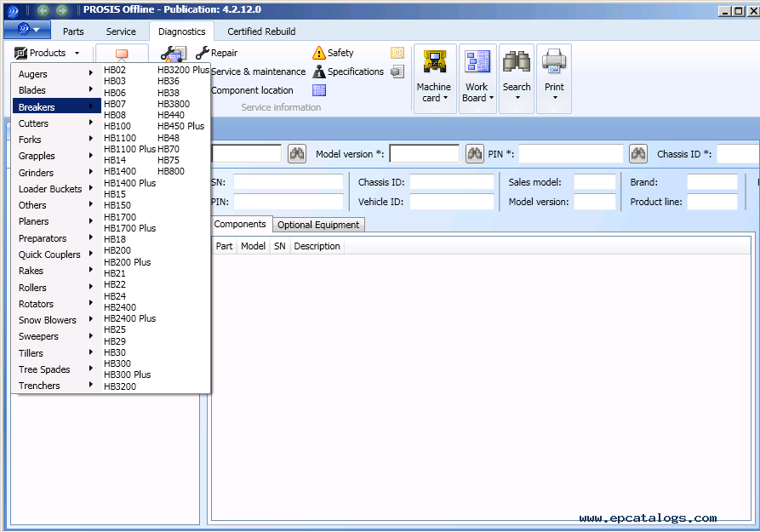This screenshot has height=532, width=760.
Task: Click the binoculars button left of Chassis ID *
Action: (x=637, y=154)
